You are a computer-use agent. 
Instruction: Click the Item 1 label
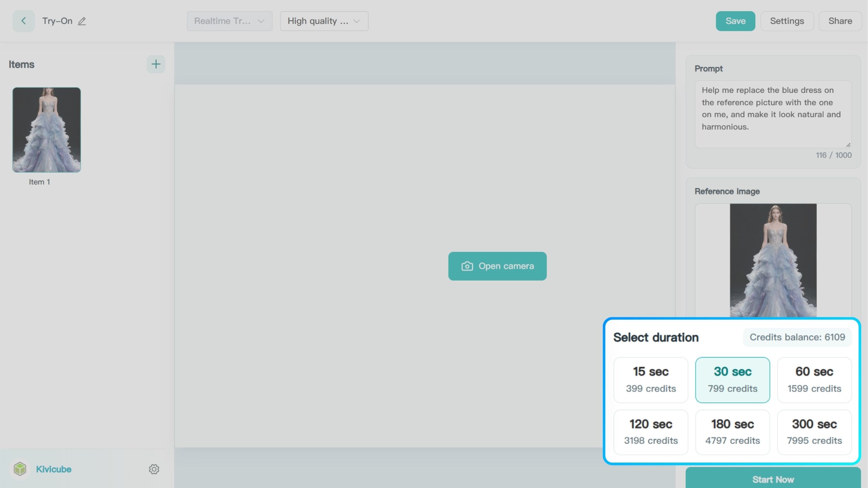[x=39, y=182]
